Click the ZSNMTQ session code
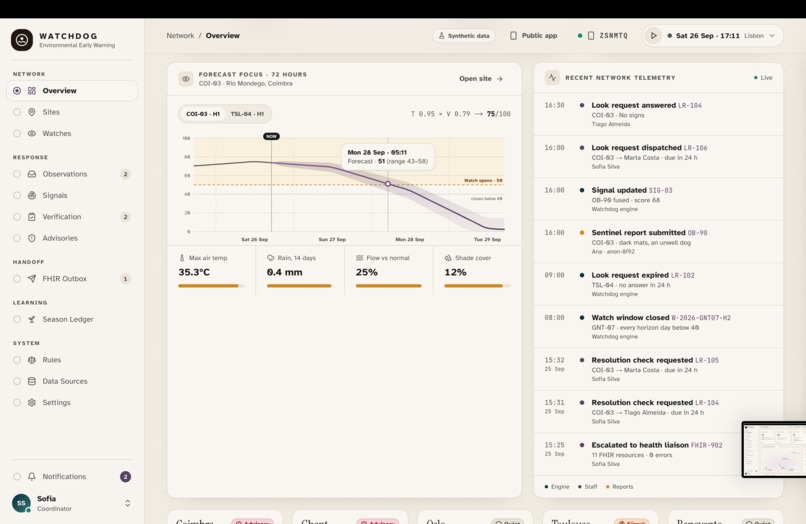This screenshot has height=524, width=806. [613, 35]
